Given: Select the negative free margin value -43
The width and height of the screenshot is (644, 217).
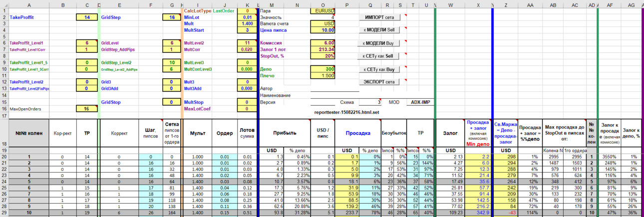Looking at the screenshot, I should pyautogui.click(x=506, y=213).
